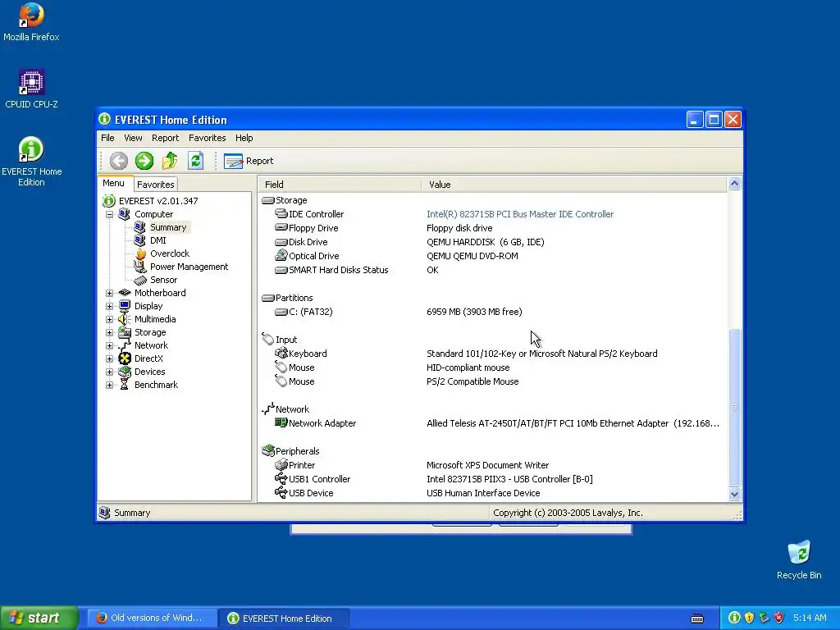Image resolution: width=840 pixels, height=630 pixels.
Task: Click the Devices icon in tree
Action: (x=125, y=372)
